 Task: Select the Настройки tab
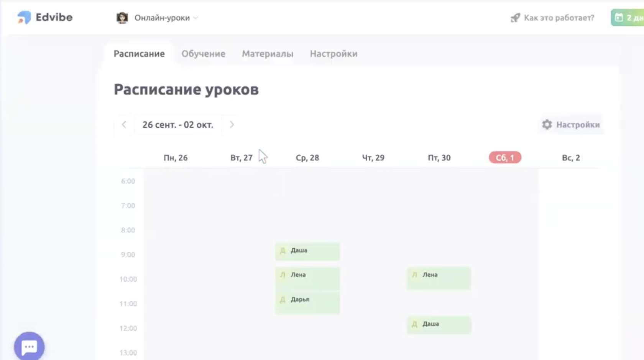coord(333,54)
